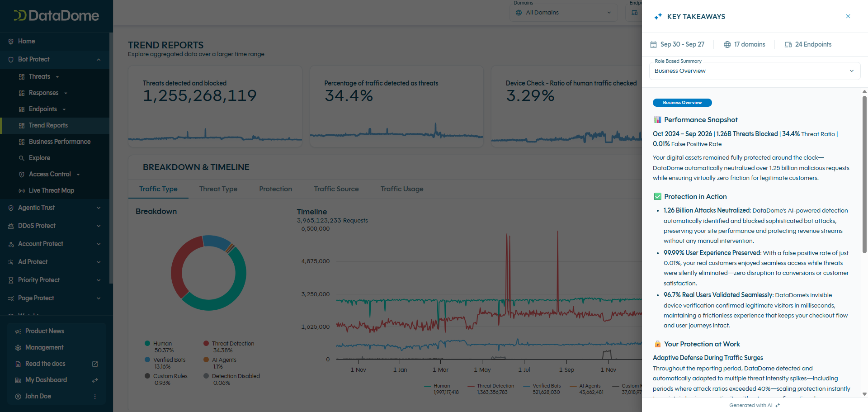Screen dimensions: 868x412
Task: Expand the Endpoints submenu
Action: (x=64, y=109)
